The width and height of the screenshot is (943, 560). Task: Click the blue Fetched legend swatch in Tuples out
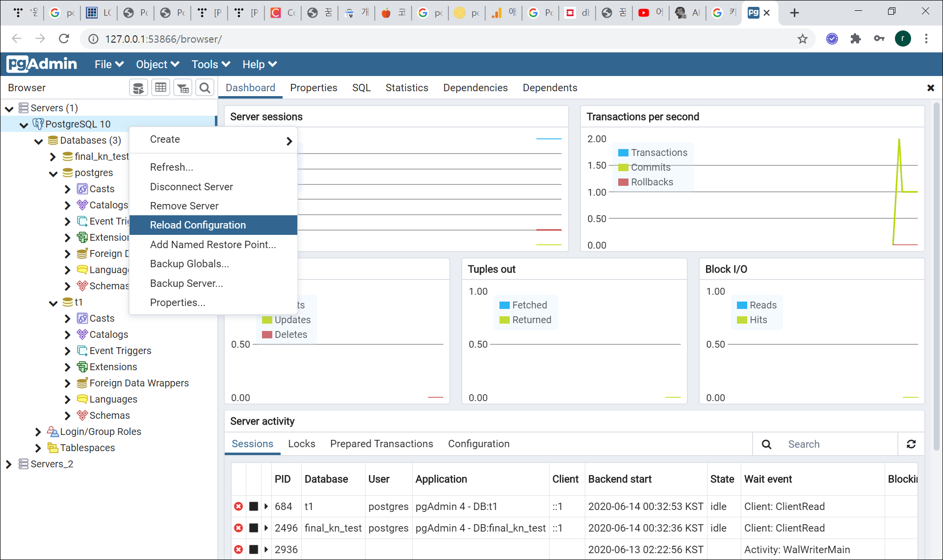click(x=504, y=305)
